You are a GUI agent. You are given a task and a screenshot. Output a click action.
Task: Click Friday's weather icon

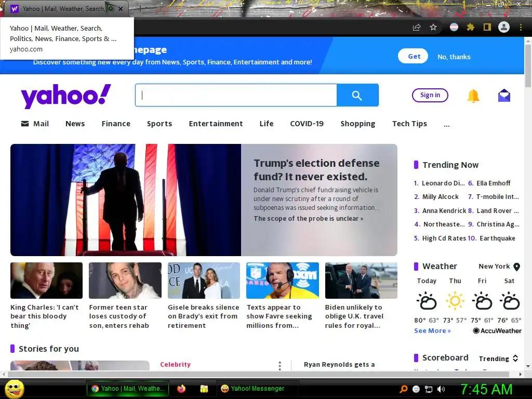[482, 301]
